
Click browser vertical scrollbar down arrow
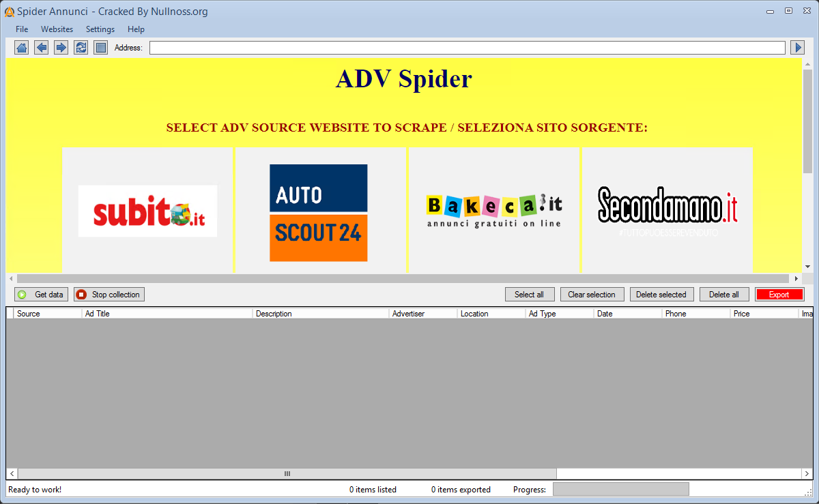(808, 267)
